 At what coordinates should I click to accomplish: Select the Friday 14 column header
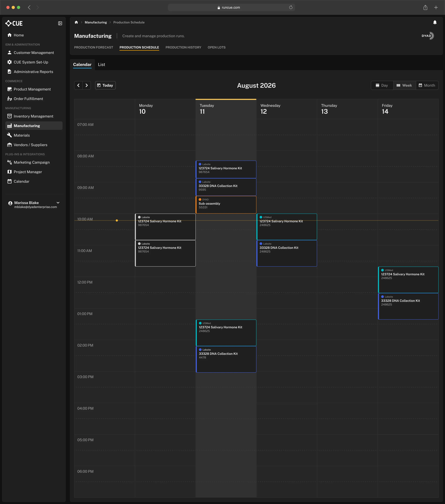pos(408,109)
